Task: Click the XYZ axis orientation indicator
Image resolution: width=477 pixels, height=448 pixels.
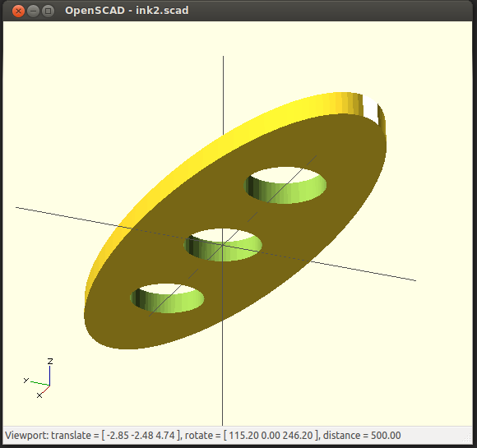Action: [39, 378]
